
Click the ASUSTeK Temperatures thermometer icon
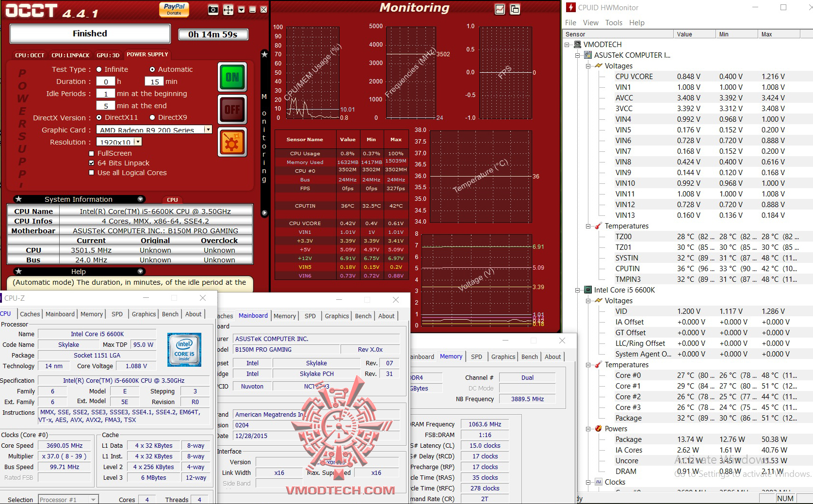599,226
